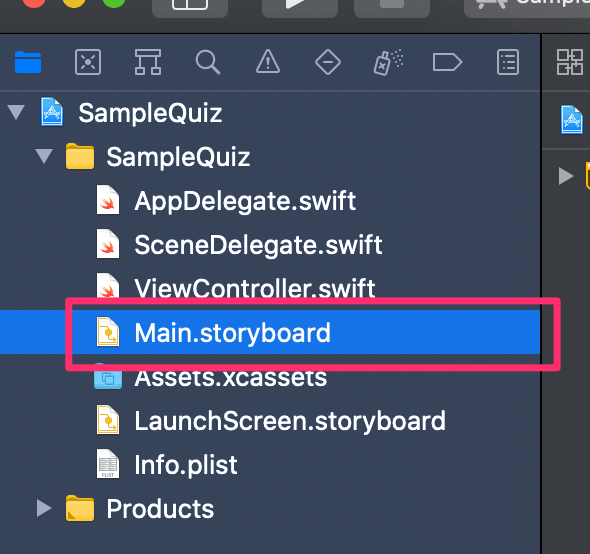Switch to the Source Control navigator
590x554 pixels.
tap(88, 62)
